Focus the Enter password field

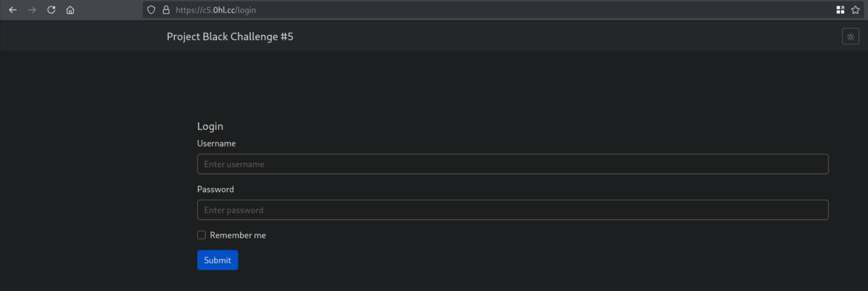click(513, 210)
